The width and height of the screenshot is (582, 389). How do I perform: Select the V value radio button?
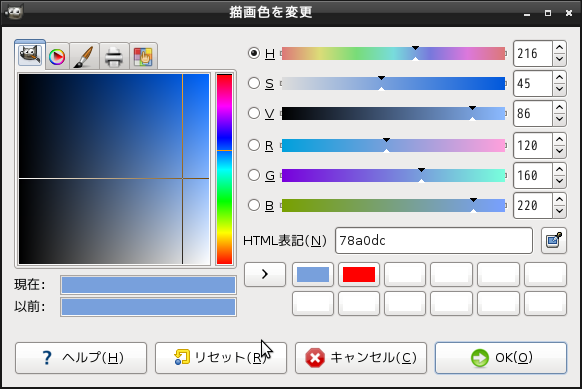click(254, 113)
